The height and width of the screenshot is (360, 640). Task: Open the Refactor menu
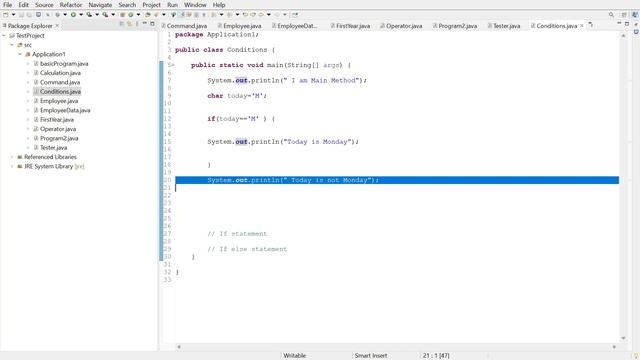tap(71, 5)
